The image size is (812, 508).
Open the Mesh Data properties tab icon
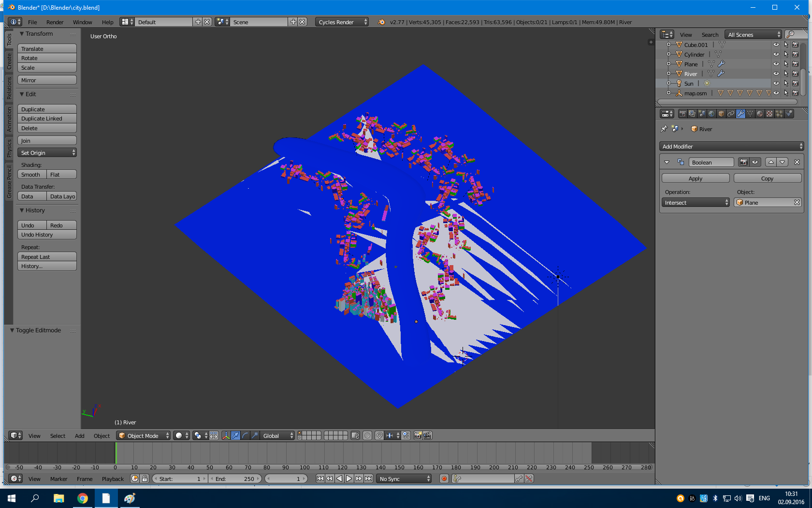click(750, 114)
